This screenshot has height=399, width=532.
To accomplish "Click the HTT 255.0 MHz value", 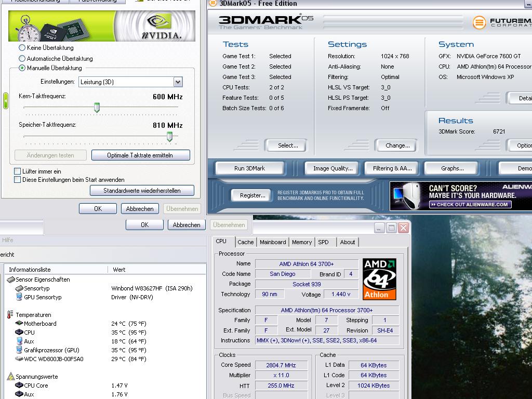I will (281, 385).
